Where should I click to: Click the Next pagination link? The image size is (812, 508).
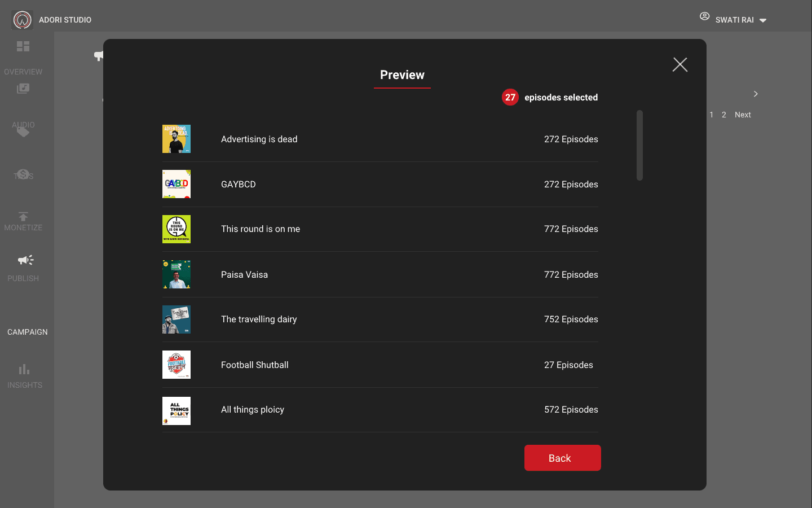coord(743,115)
